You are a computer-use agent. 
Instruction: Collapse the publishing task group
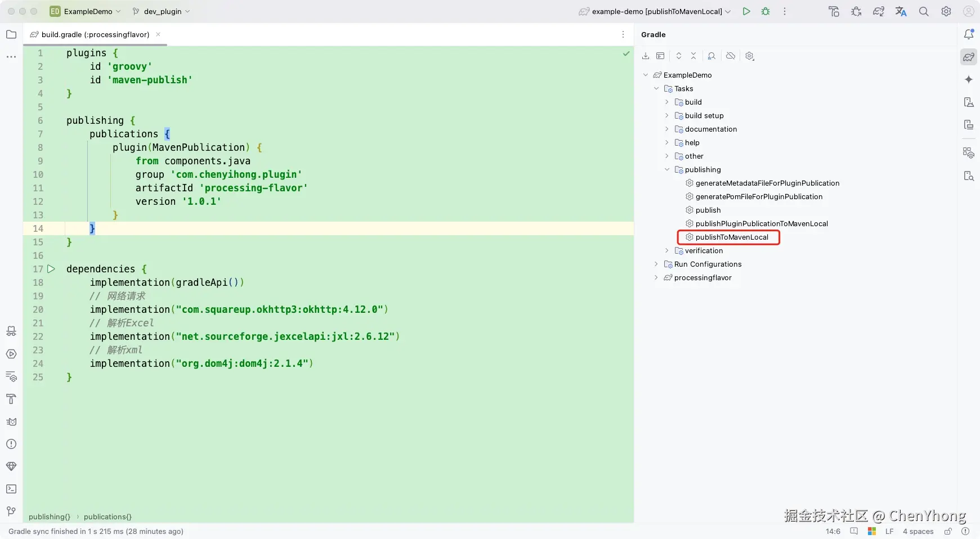pyautogui.click(x=667, y=169)
